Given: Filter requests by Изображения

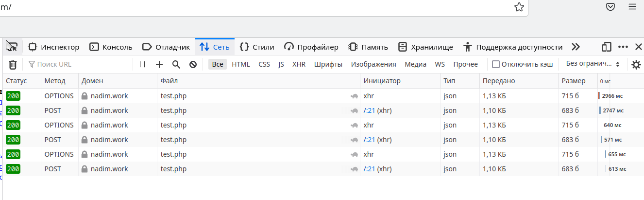Looking at the screenshot, I should pyautogui.click(x=373, y=64).
